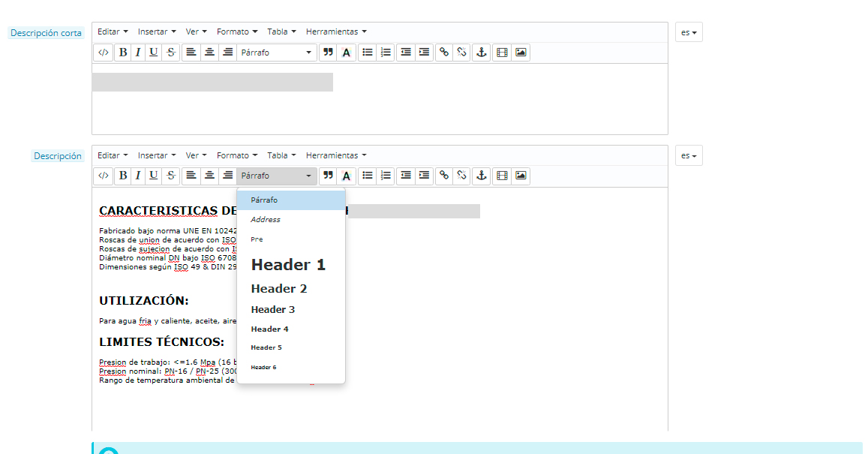
Task: Insert numbered list in Descripción corta editor
Action: pyautogui.click(x=386, y=53)
